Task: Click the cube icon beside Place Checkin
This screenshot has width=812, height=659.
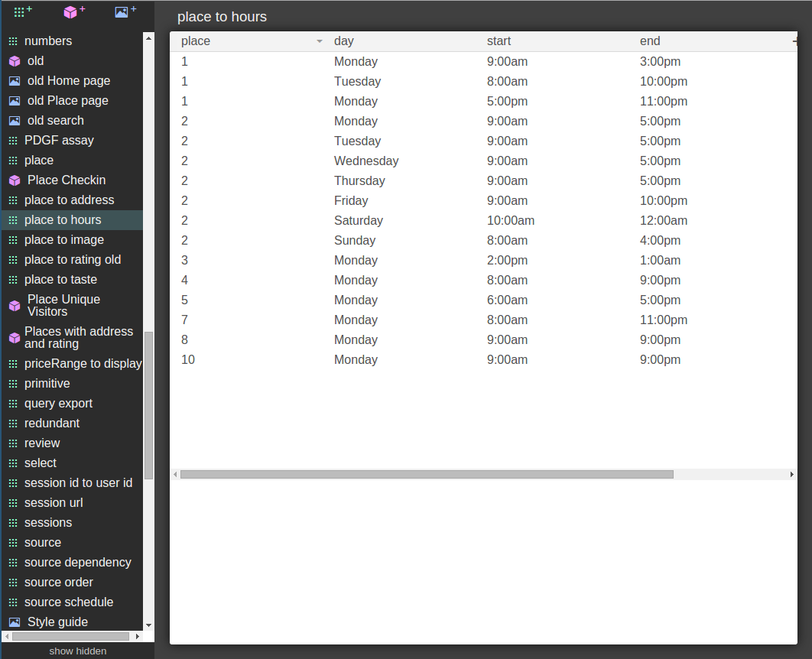Action: (x=15, y=180)
